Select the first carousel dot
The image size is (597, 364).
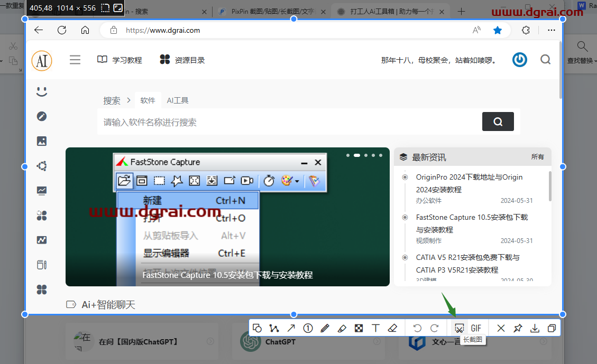[348, 155]
